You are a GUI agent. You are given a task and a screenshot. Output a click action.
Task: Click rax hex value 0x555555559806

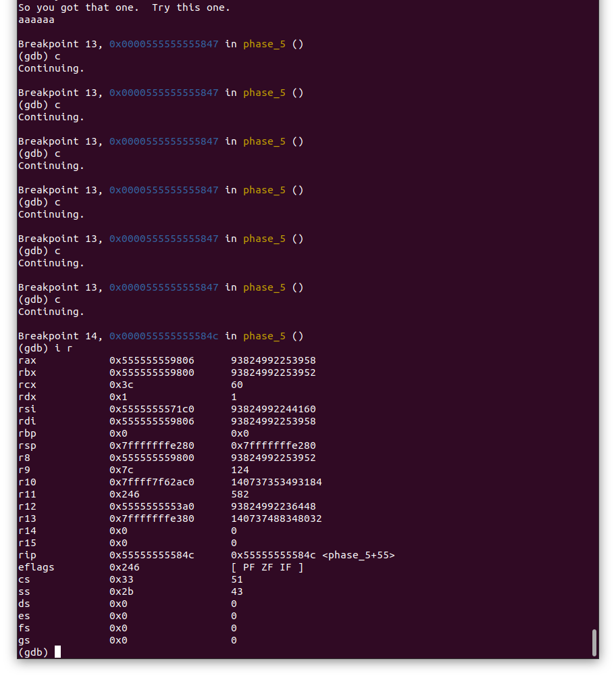coord(151,360)
